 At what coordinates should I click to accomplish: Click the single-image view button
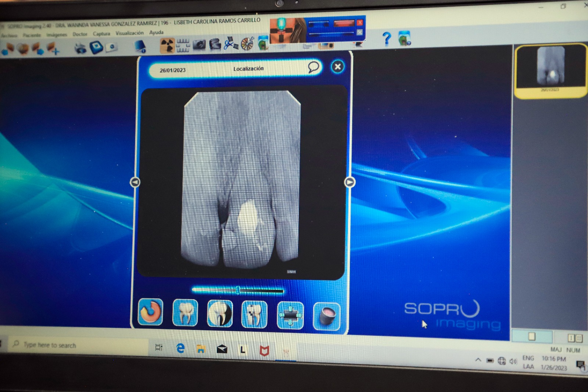[x=531, y=336]
